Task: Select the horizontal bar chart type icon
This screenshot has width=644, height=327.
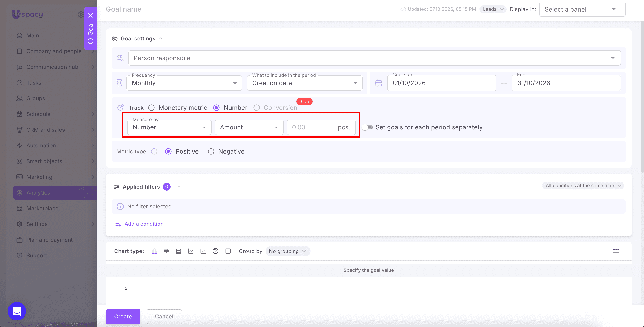Action: 166,251
